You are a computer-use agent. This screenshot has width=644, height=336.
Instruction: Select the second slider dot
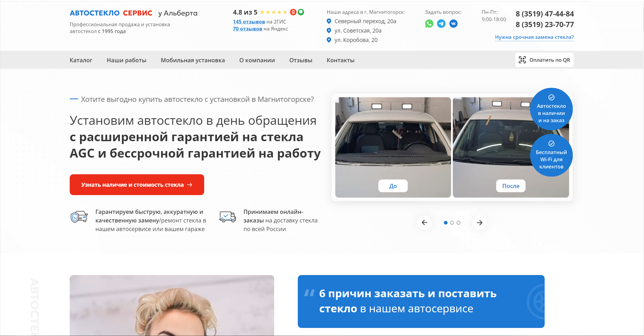(x=452, y=223)
